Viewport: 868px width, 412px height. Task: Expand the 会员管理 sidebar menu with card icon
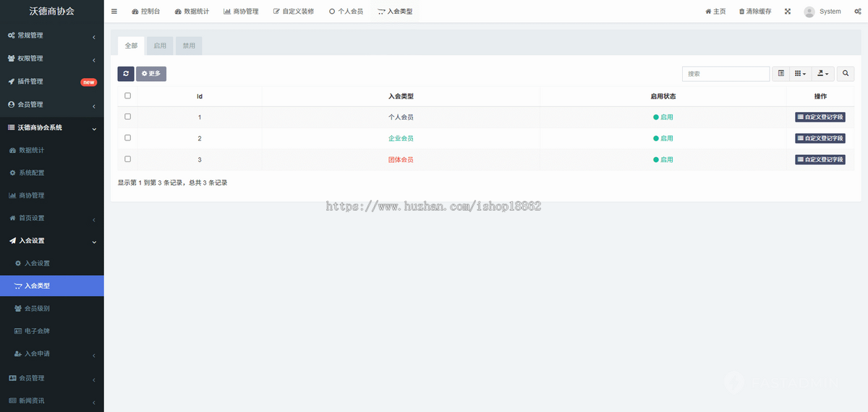tap(52, 378)
